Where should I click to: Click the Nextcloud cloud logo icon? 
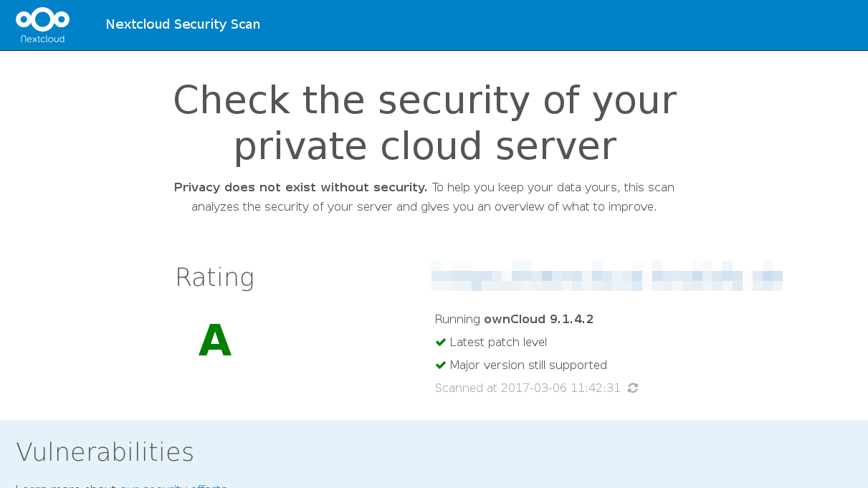43,19
